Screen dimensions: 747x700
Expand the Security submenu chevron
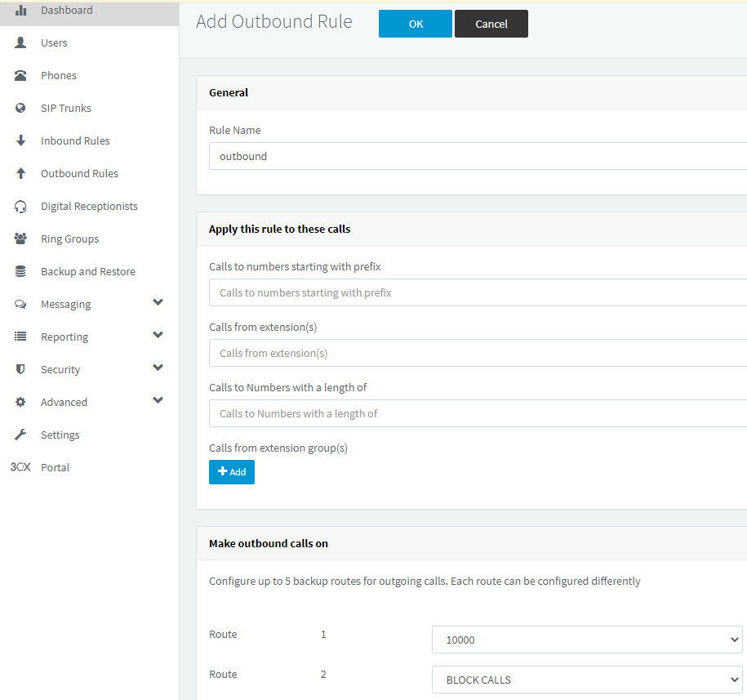(158, 368)
